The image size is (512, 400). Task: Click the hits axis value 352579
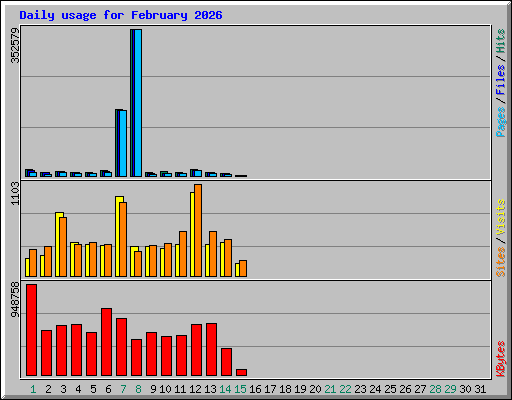(x=15, y=45)
